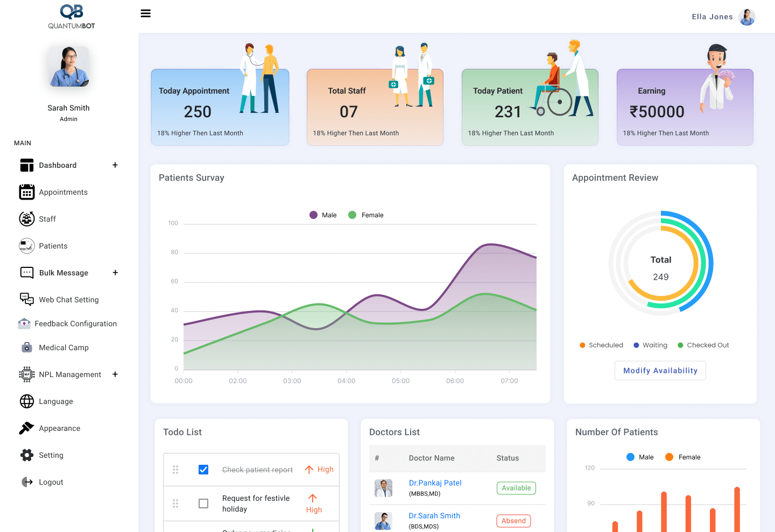Viewport: 775px width, 532px height.
Task: Open Web Chat Setting menu item
Action: pyautogui.click(x=69, y=300)
